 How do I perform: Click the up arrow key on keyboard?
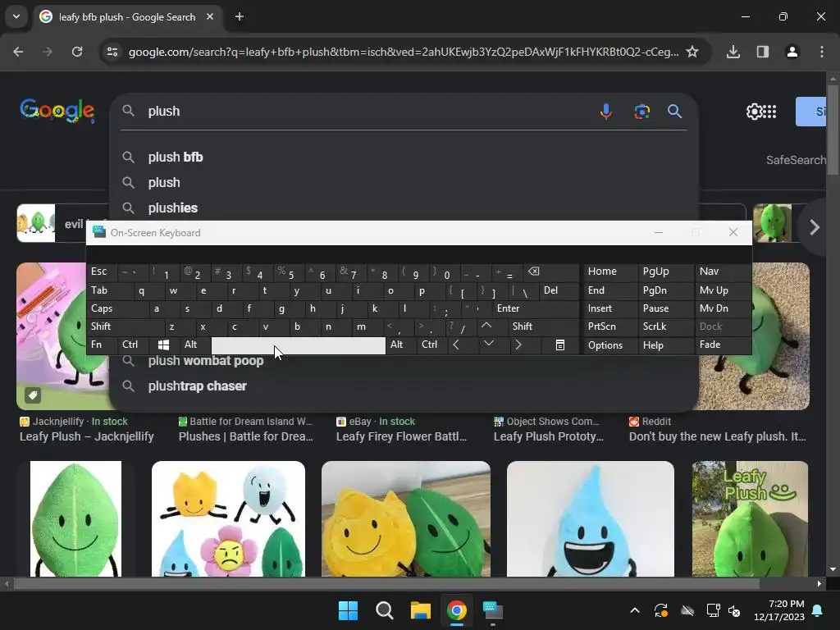click(x=486, y=326)
